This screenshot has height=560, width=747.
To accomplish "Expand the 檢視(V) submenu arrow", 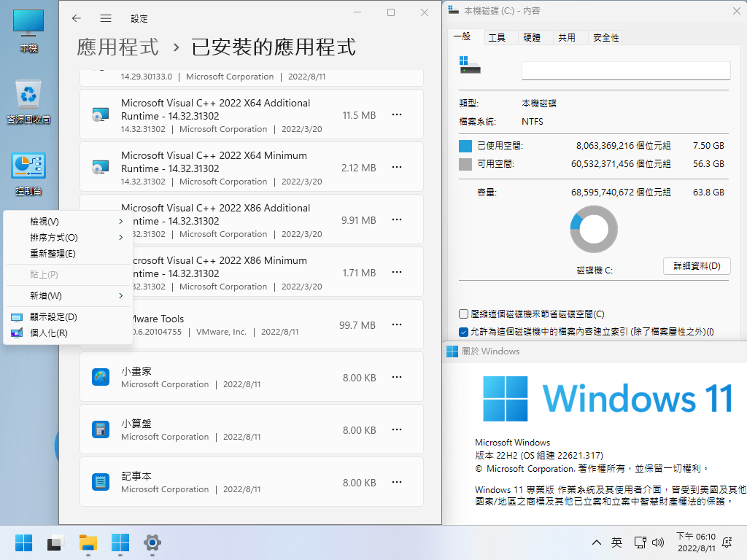I will pyautogui.click(x=121, y=222).
